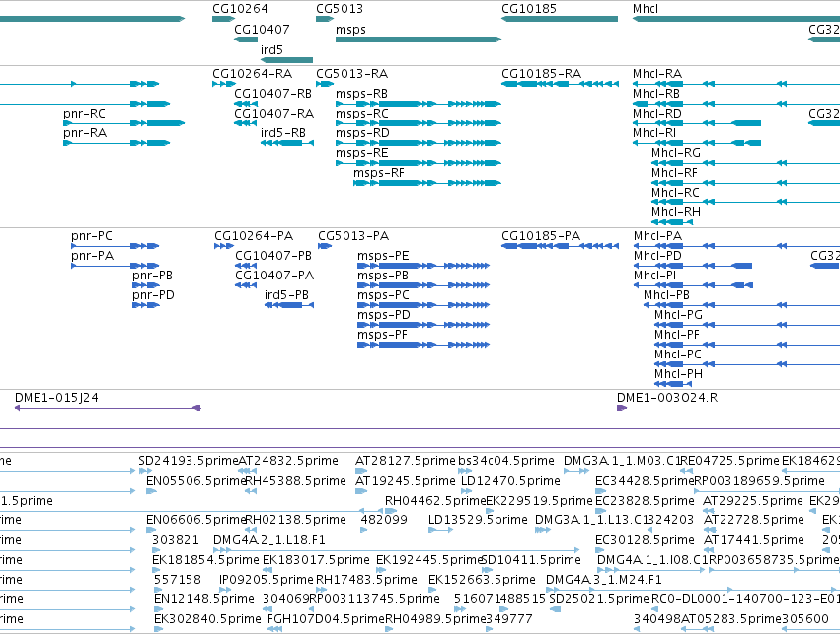Screen dimensions: 840x634
Task: Click the EST label "AT05283.5prime"
Action: 730,619
